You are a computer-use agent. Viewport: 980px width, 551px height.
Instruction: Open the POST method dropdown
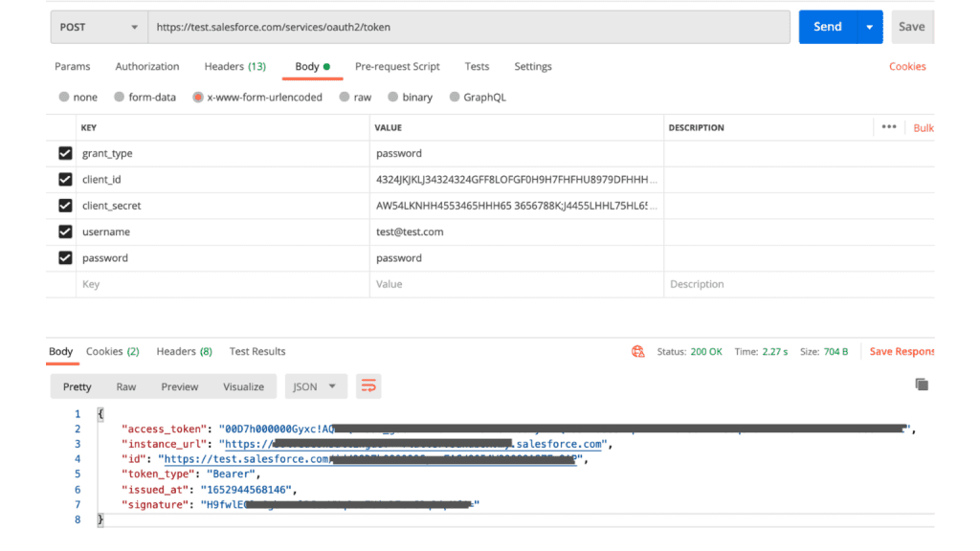click(x=97, y=28)
